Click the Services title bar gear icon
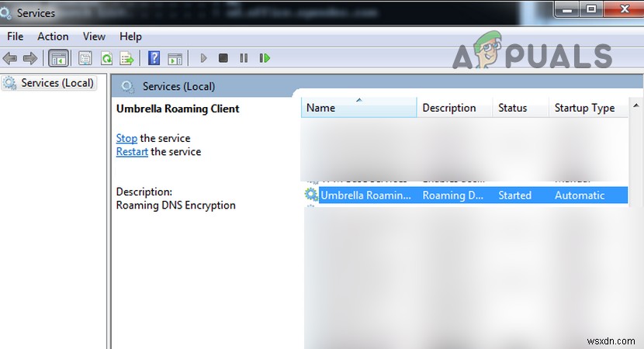 coord(5,13)
